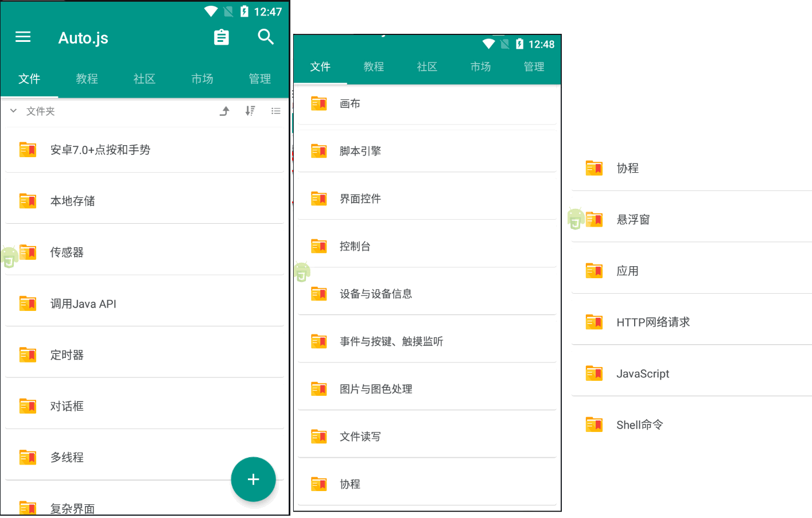The width and height of the screenshot is (812, 518).
Task: Open 定时器 folder icon
Action: [28, 355]
